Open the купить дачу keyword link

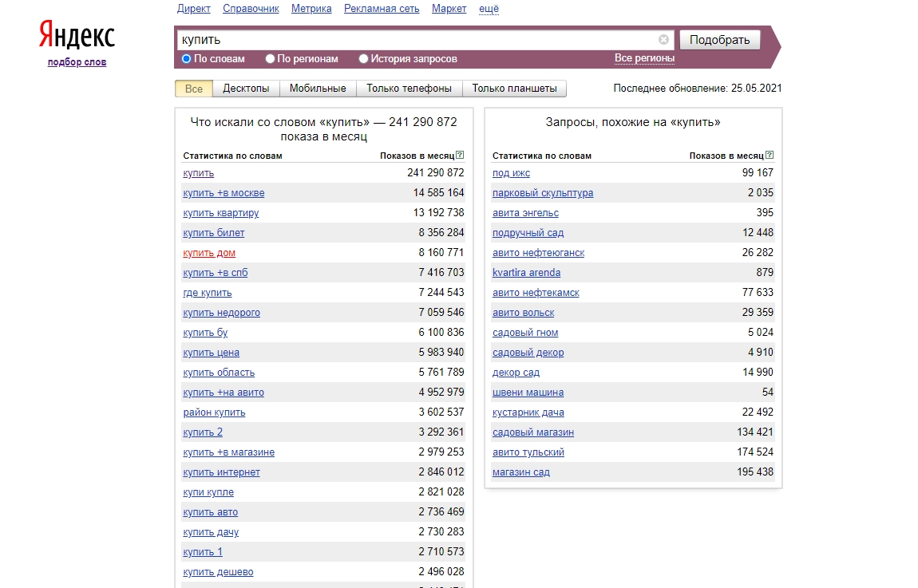tap(211, 532)
